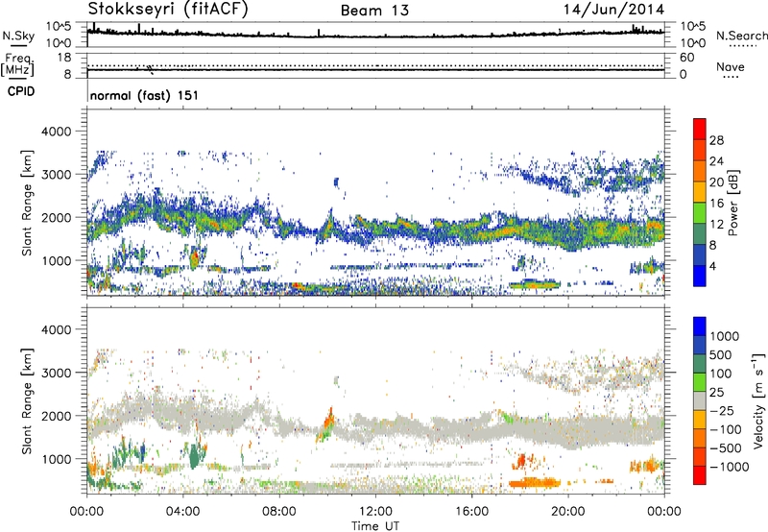Click the 'Nave' legend label
768x532 pixels.
tap(730, 66)
